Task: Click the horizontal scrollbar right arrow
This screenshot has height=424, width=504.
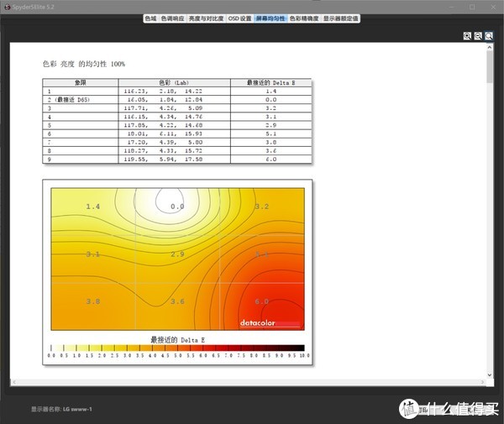Action: tap(480, 384)
